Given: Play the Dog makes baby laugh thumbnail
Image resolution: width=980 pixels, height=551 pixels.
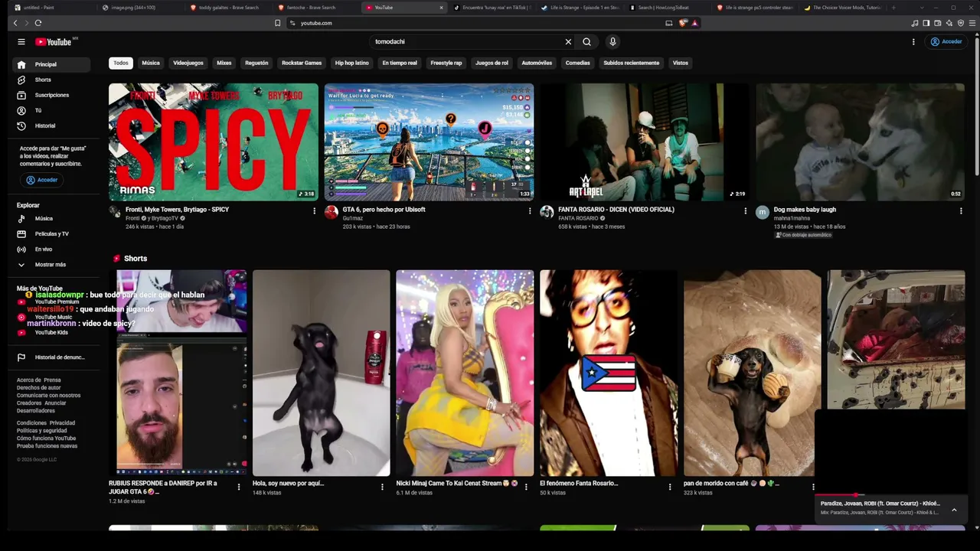Looking at the screenshot, I should [x=861, y=142].
